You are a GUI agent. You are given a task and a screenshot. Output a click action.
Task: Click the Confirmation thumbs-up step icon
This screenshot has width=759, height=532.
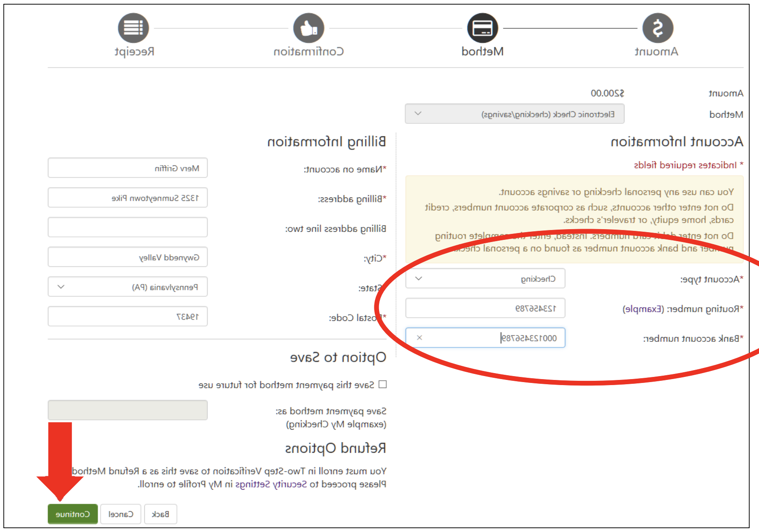pyautogui.click(x=308, y=28)
